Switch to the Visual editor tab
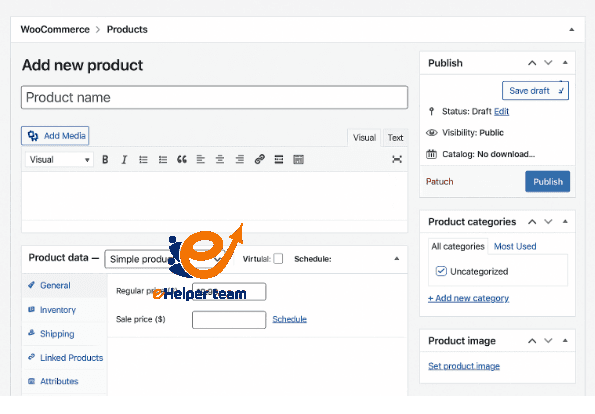This screenshot has width=595, height=414. pos(364,138)
